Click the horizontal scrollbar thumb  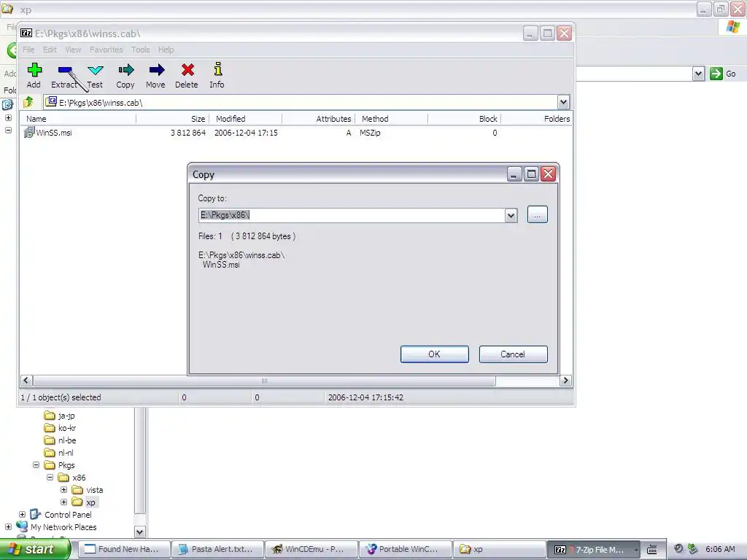[x=264, y=381]
